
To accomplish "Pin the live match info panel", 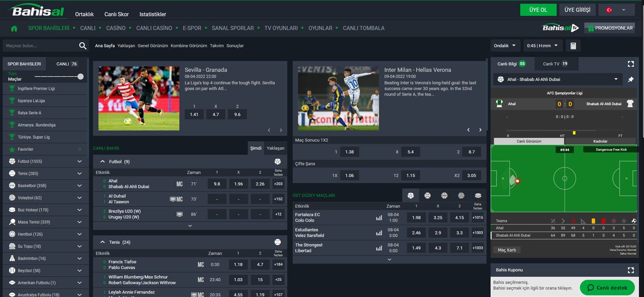I will click(631, 80).
